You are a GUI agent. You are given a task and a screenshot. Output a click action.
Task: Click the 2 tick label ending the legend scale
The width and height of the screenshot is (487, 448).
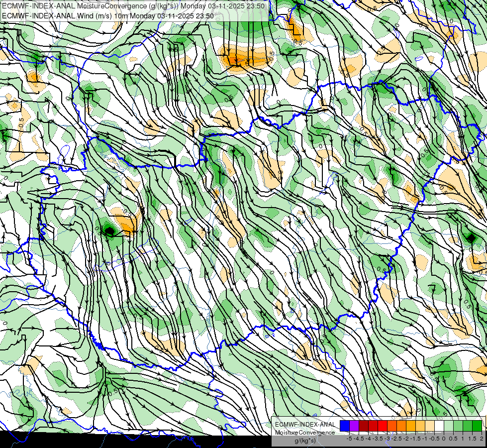482,439
